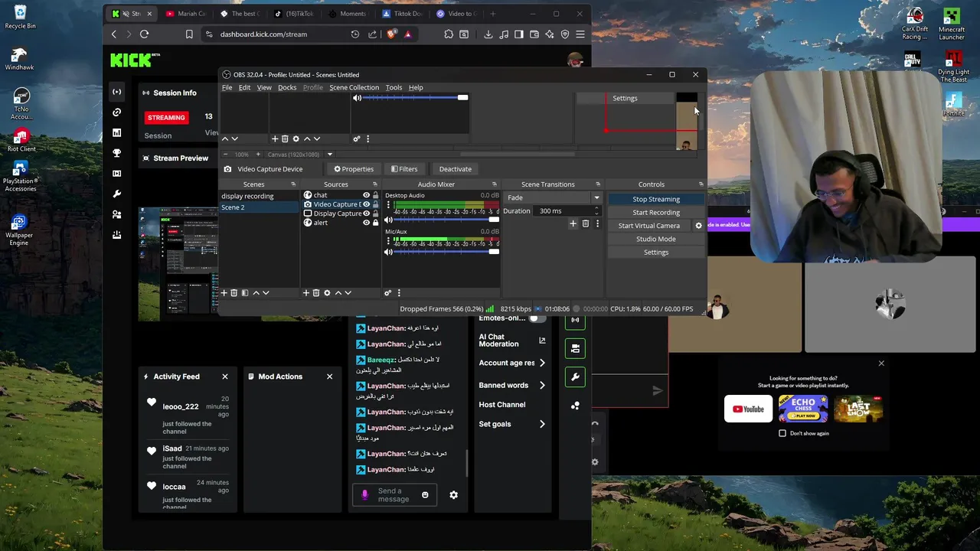This screenshot has height=551, width=980.
Task: Add a transition in Scene Transitions dock
Action: 573,223
